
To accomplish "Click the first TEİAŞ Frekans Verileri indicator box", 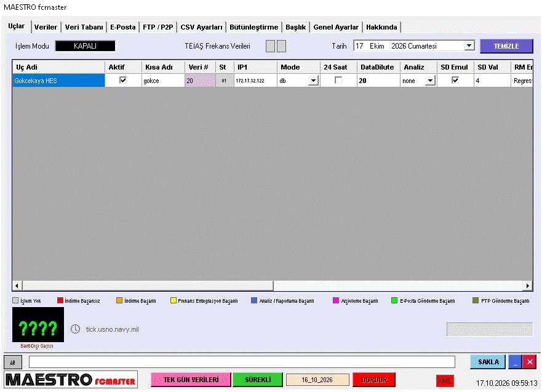I will (x=270, y=46).
